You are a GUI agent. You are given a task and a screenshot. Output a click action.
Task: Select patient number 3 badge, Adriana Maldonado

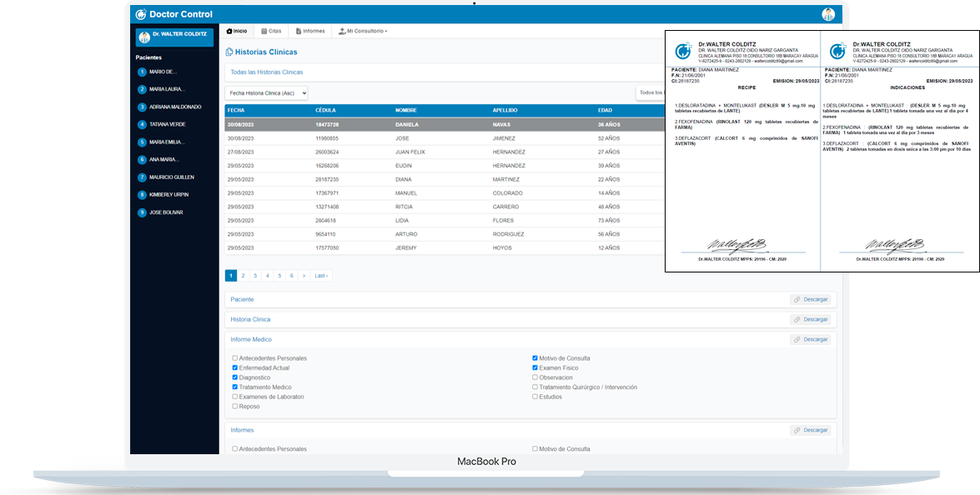(143, 107)
